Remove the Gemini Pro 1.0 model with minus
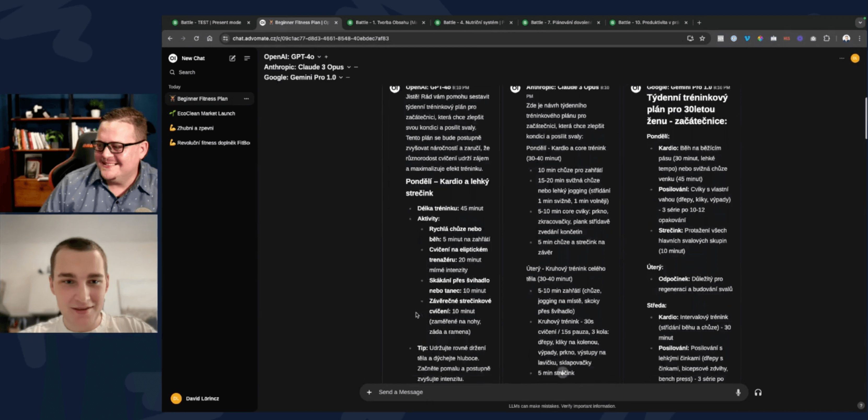The image size is (868, 420). 348,78
